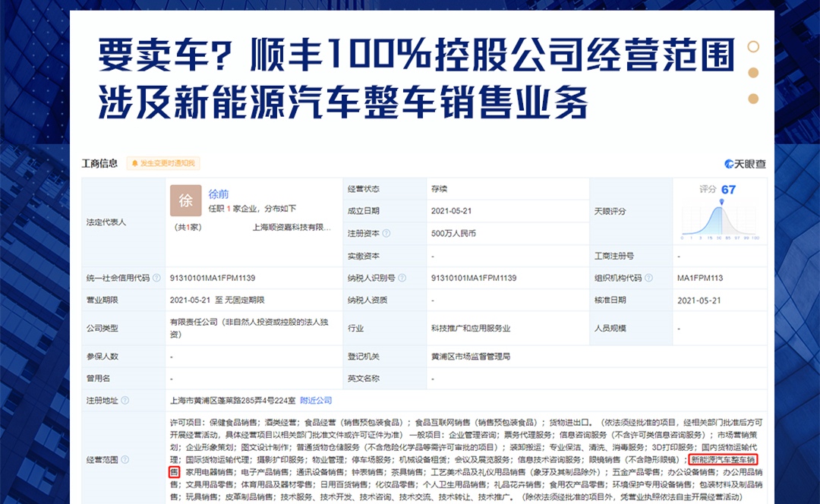Select taxpayer ID 91310101MA1FPM1139 value

pos(474,278)
